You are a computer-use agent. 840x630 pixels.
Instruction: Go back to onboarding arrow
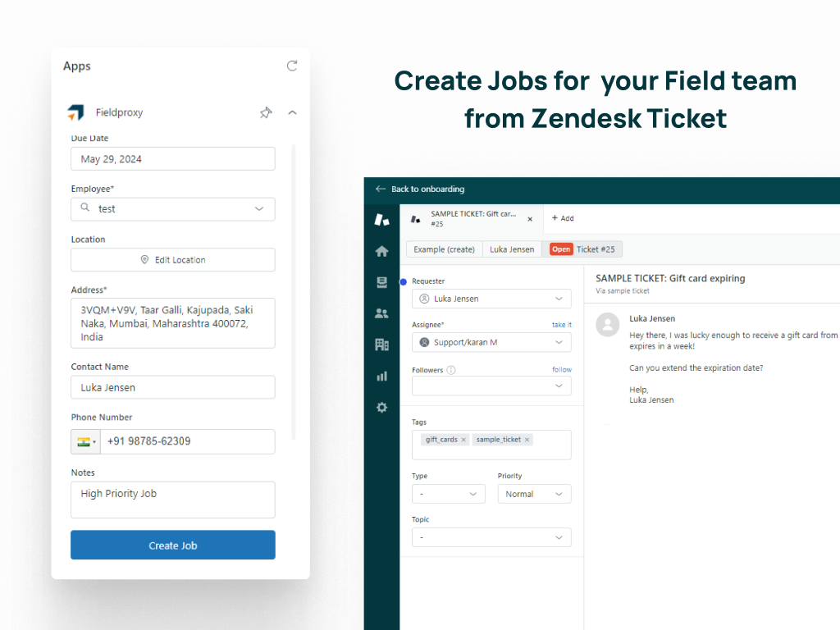click(x=381, y=189)
